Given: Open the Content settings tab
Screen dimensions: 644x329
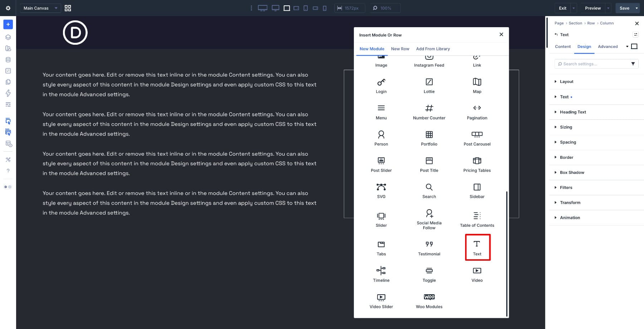Looking at the screenshot, I should 563,46.
